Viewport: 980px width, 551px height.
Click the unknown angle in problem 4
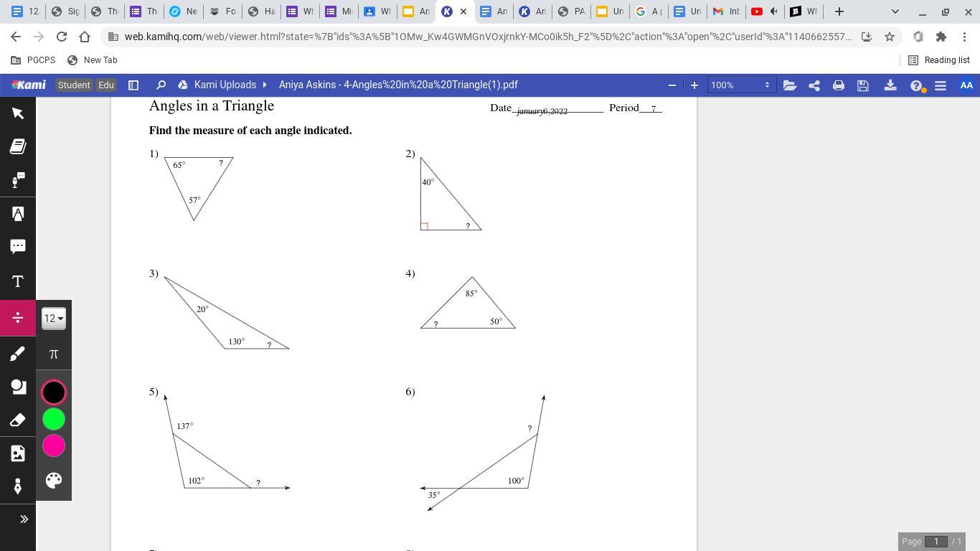coord(435,324)
